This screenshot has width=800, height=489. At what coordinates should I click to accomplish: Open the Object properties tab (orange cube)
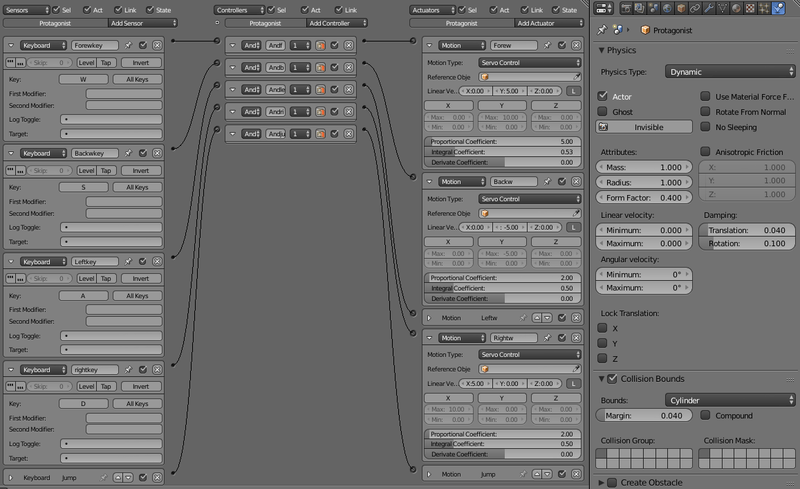pos(681,8)
